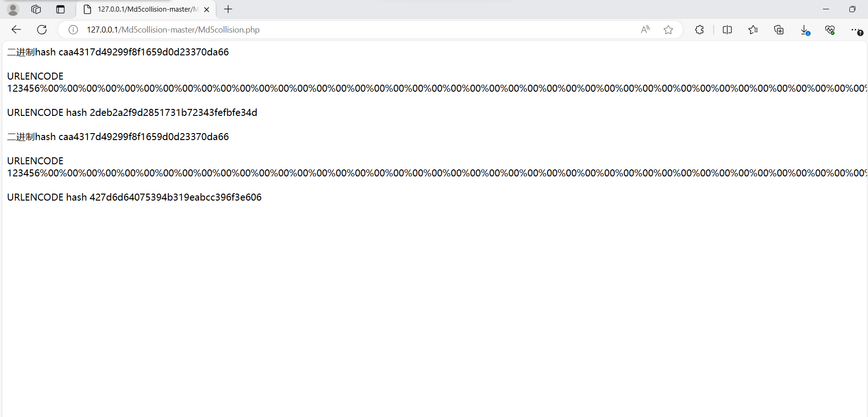Viewport: 868px width, 417px height.
Task: Add this page to favorites star
Action: pyautogui.click(x=668, y=30)
